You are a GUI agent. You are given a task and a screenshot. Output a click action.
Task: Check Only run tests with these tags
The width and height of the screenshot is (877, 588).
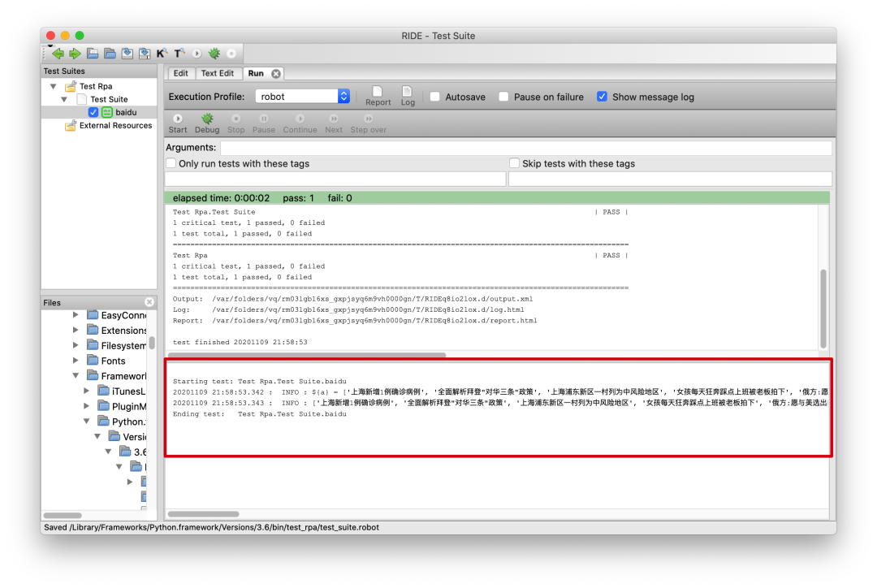click(171, 163)
